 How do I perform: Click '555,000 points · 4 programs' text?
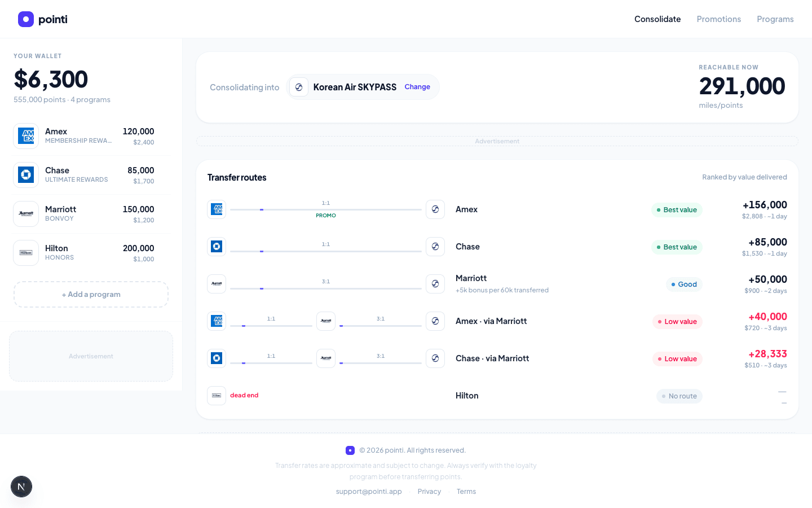(x=62, y=100)
